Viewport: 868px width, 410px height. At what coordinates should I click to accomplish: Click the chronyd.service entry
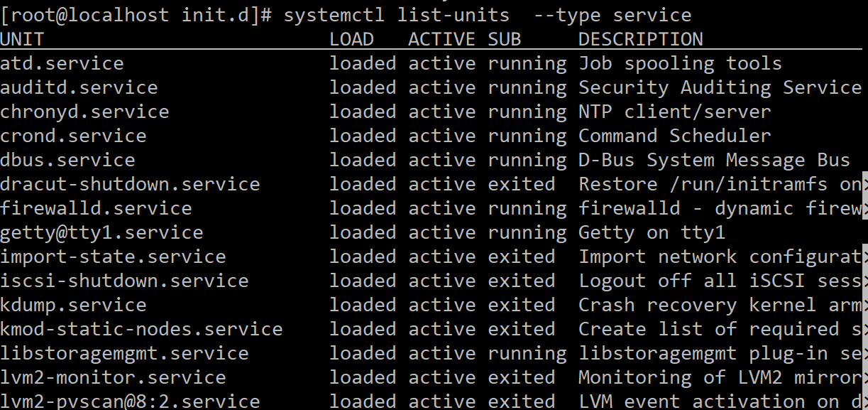pyautogui.click(x=84, y=112)
